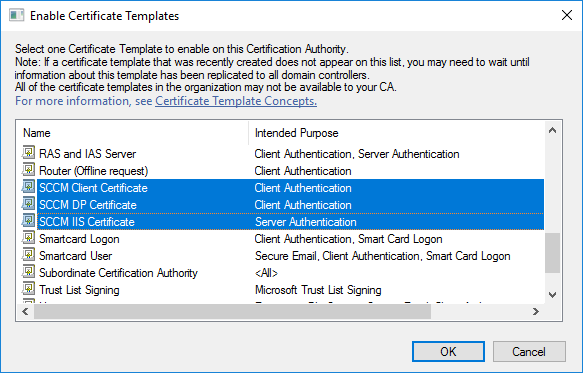583x373 pixels.
Task: Confirm selection with the OK button
Action: [448, 351]
